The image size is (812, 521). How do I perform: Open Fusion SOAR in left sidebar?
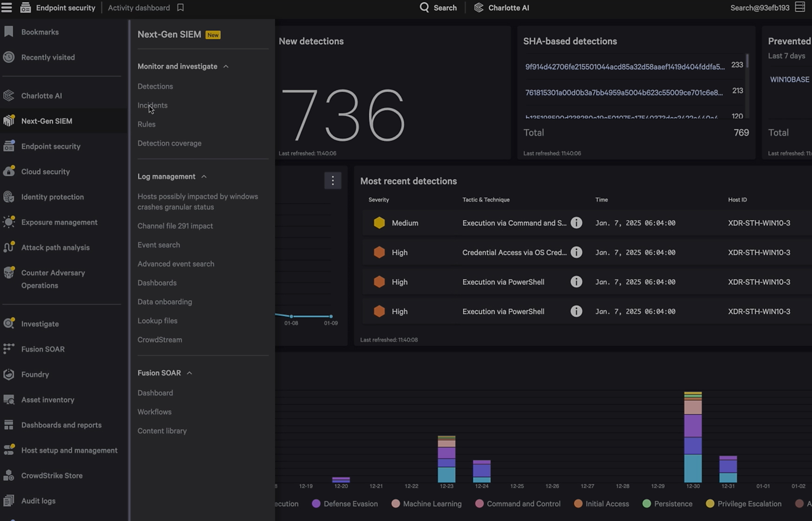pyautogui.click(x=42, y=349)
